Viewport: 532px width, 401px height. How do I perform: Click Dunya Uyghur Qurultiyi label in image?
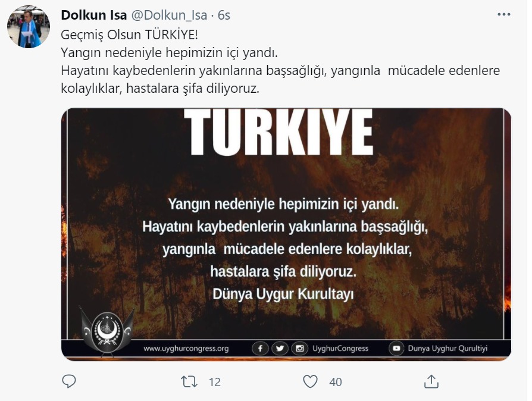[x=447, y=349]
